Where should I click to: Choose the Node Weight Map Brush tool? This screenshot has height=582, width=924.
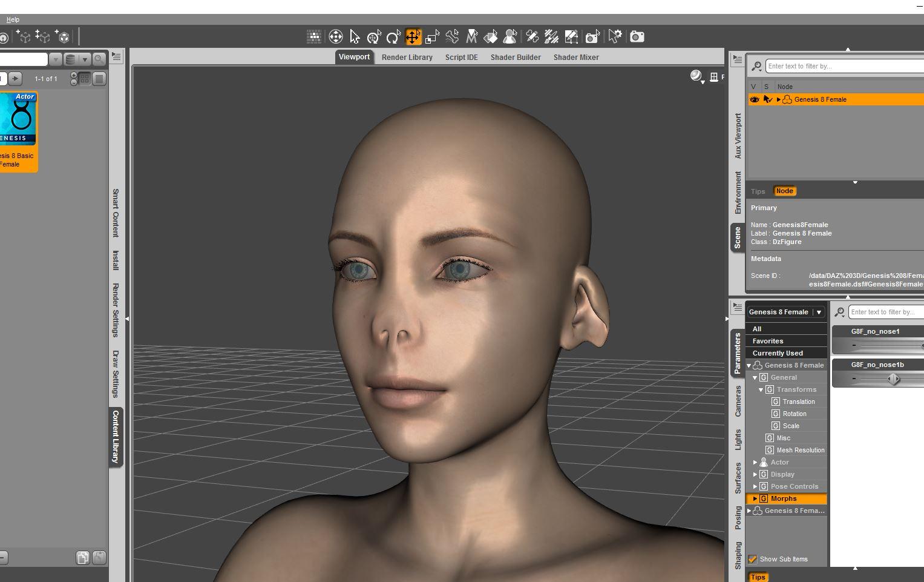point(551,37)
